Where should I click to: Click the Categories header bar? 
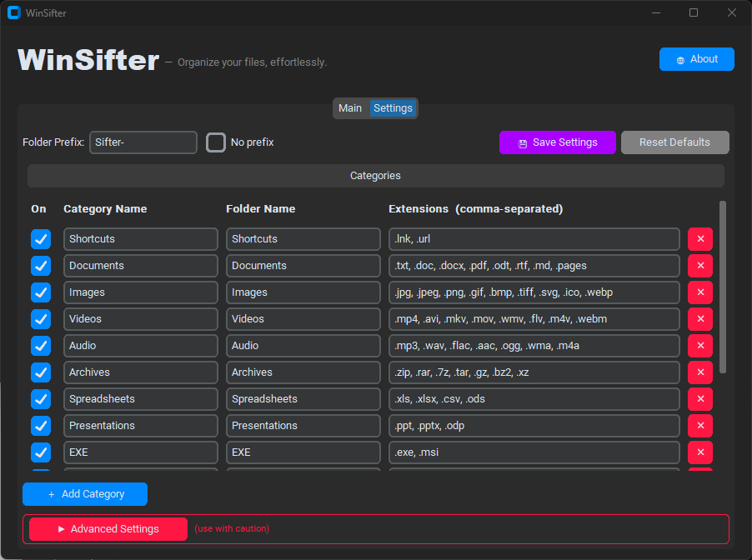point(375,176)
